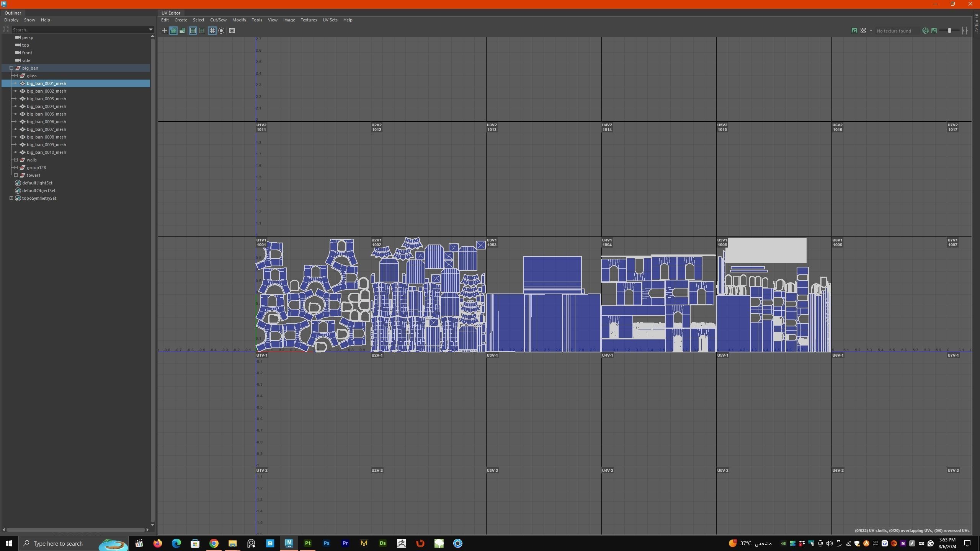980x551 pixels.
Task: Open the Outliner Show menu
Action: [29, 20]
